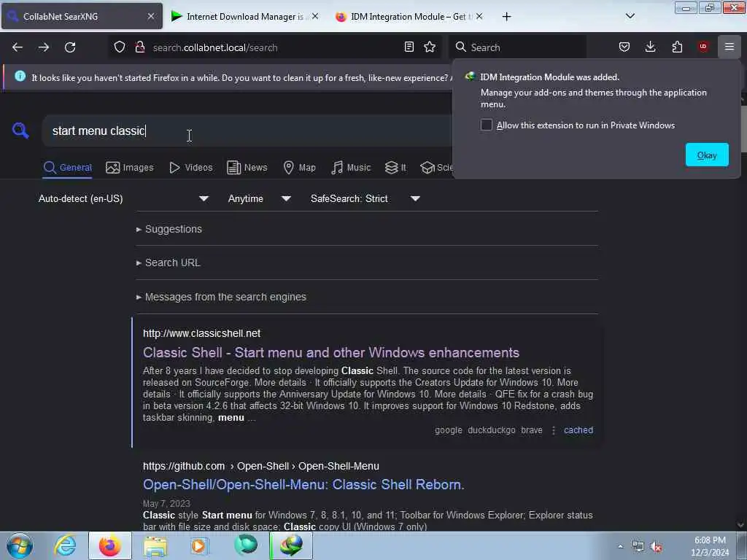
Task: Open the tracking protection shield icon
Action: coord(120,47)
